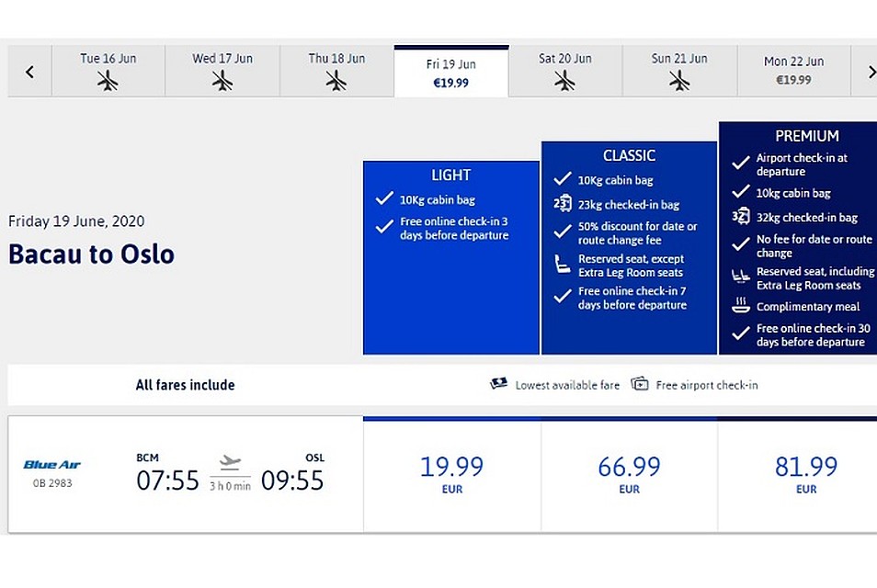This screenshot has height=588, width=877.
Task: Select the Mon 22 Jun date tab
Action: point(793,72)
